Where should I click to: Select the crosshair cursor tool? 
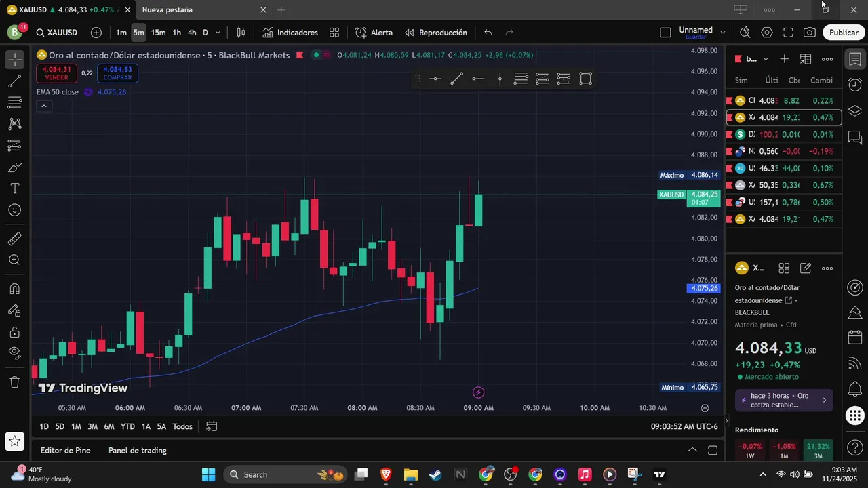point(14,60)
